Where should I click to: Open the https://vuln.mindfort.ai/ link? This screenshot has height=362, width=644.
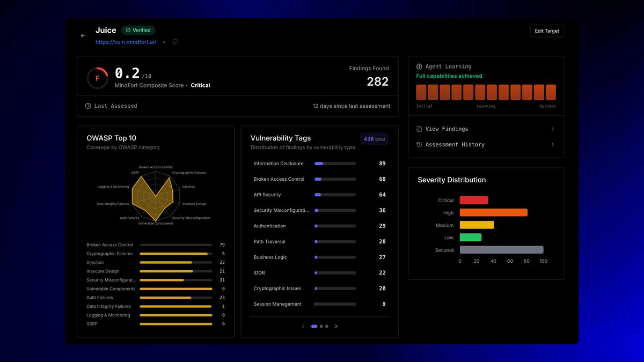pyautogui.click(x=126, y=42)
